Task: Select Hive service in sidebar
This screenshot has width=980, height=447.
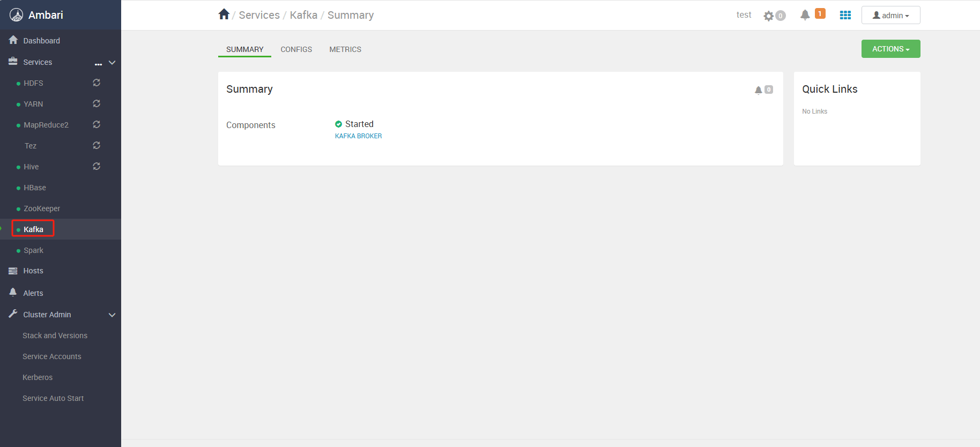Action: click(x=31, y=167)
